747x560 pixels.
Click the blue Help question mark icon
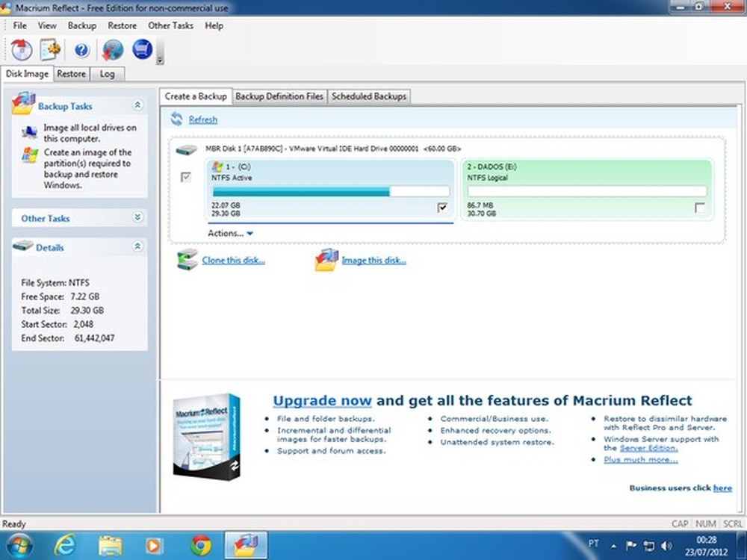81,50
